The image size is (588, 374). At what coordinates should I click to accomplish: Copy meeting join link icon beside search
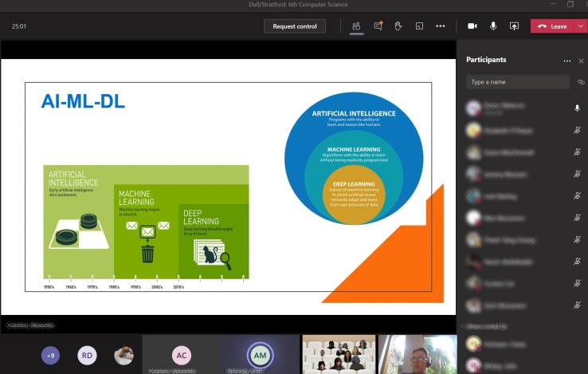tap(581, 82)
